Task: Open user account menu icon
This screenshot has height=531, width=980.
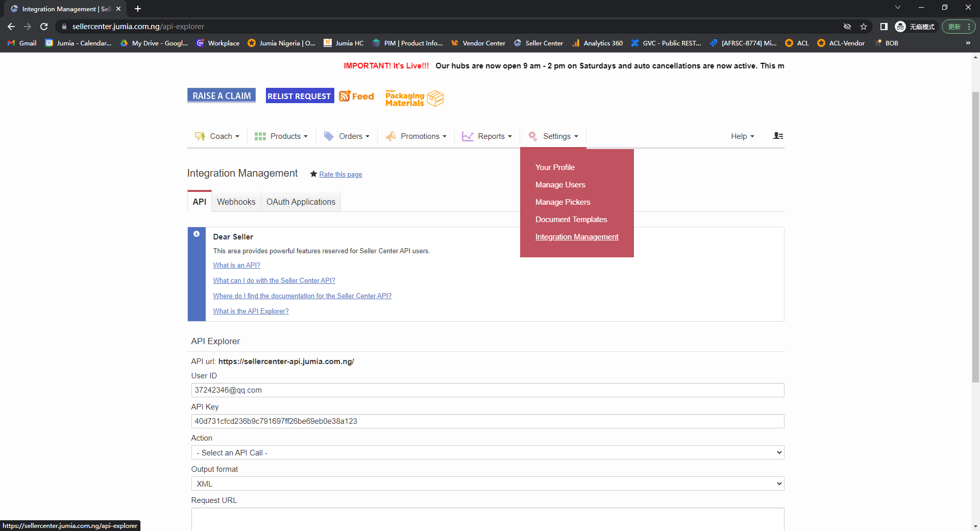Action: coord(778,136)
